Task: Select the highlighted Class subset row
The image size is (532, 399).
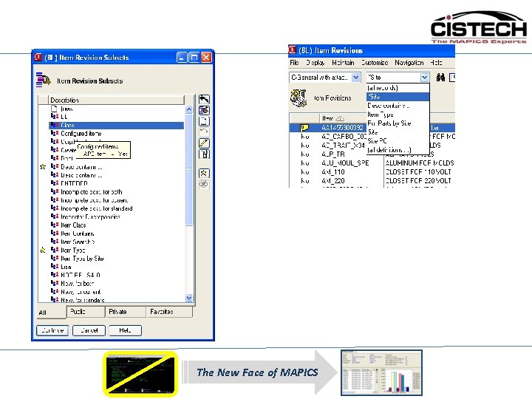Action: pyautogui.click(x=117, y=125)
